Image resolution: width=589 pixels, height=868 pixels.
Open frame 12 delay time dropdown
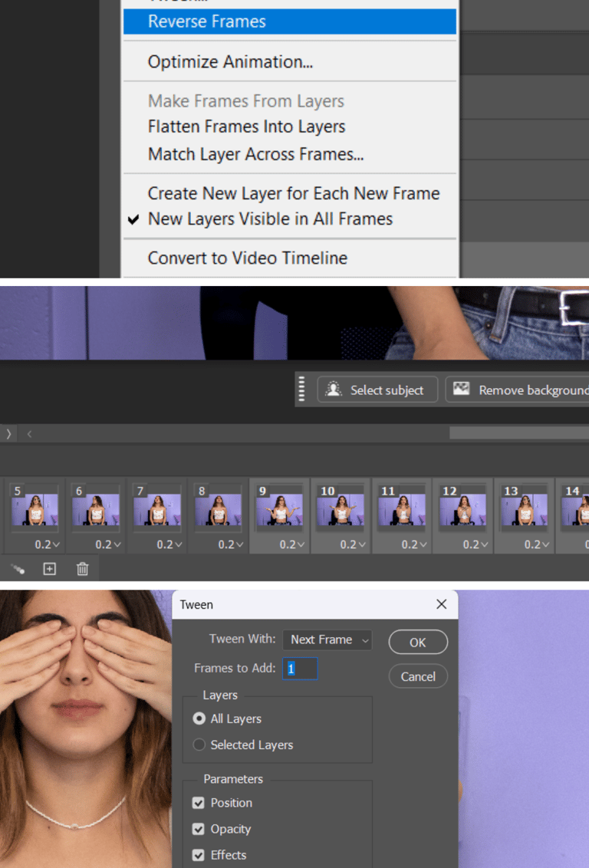point(475,544)
